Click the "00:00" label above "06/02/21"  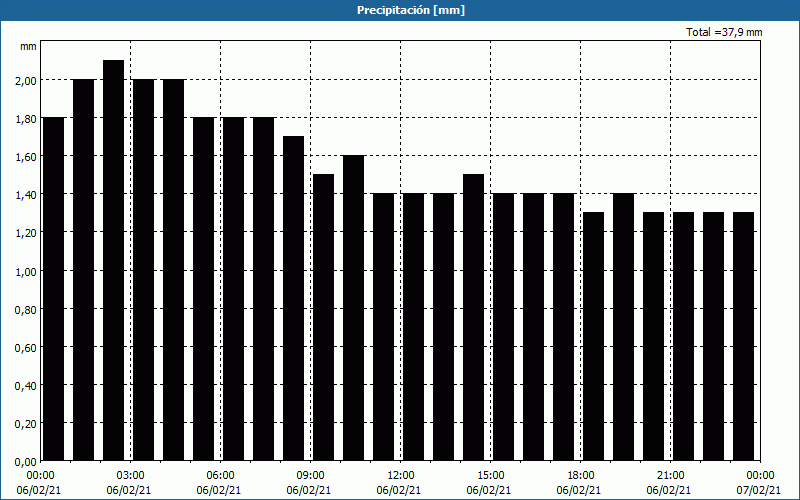[40, 476]
